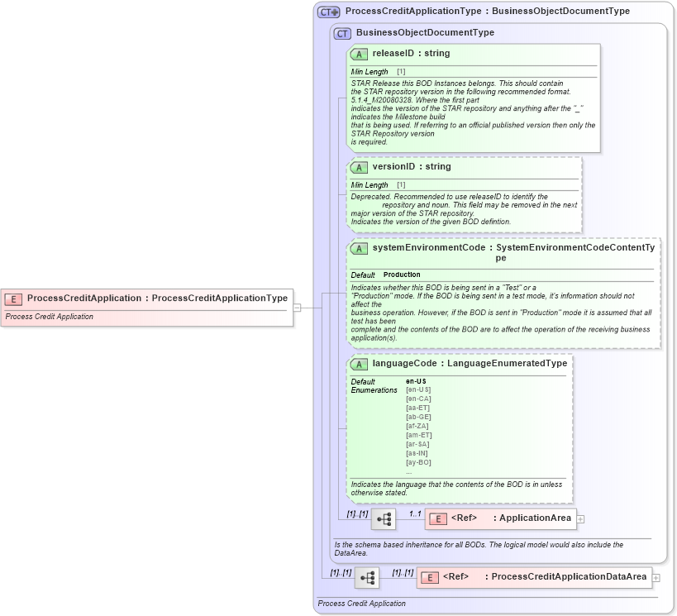Click the E icon of ApplicationArea reference
The width and height of the screenshot is (677, 616).
pyautogui.click(x=436, y=518)
